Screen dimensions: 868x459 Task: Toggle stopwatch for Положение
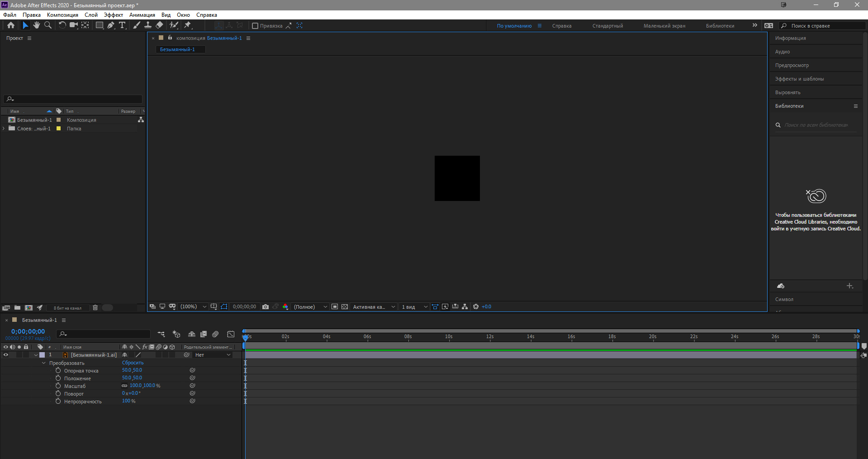point(58,378)
